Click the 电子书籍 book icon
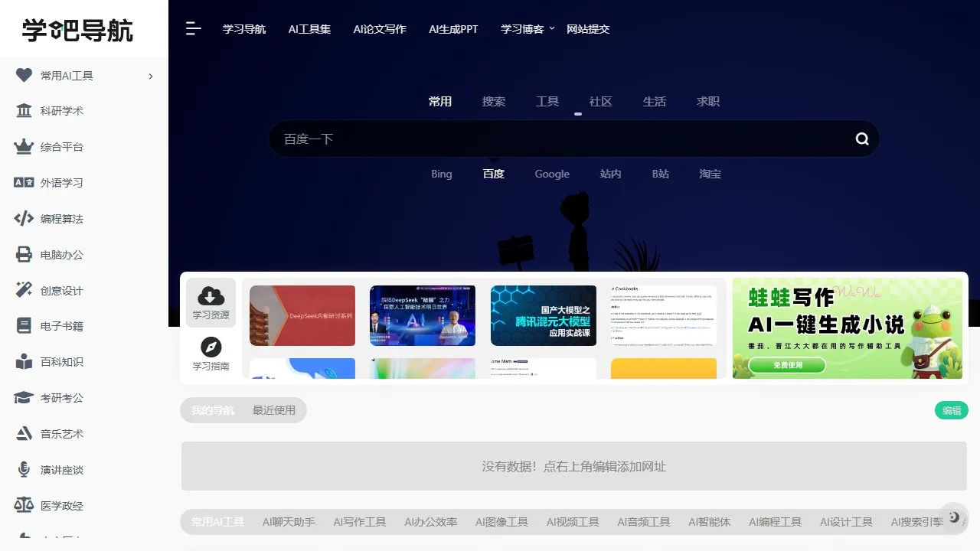Image resolution: width=980 pixels, height=551 pixels. (x=24, y=326)
